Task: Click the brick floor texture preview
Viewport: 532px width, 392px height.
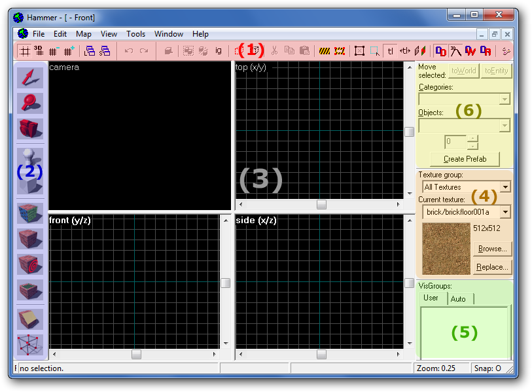Action: 446,247
